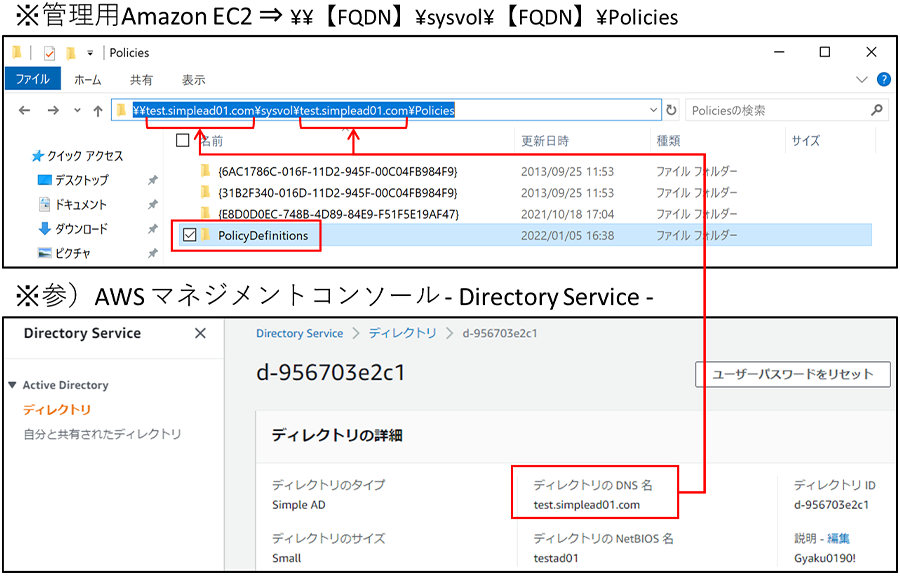The height and width of the screenshot is (577, 900).
Task: Click the PolicyDefinitions folder icon
Action: tap(206, 235)
